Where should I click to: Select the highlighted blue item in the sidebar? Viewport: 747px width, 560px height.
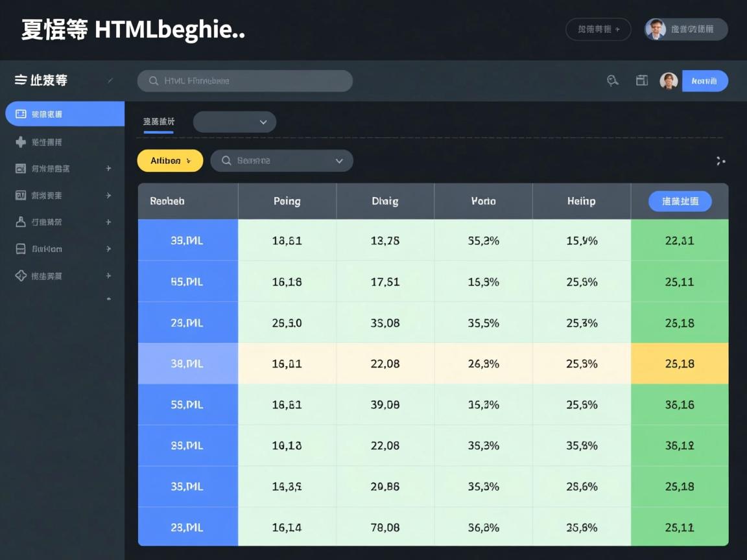pos(64,114)
